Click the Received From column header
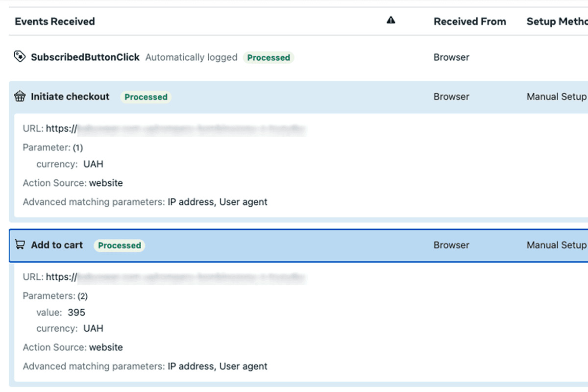The height and width of the screenshot is (392, 588). pos(469,22)
